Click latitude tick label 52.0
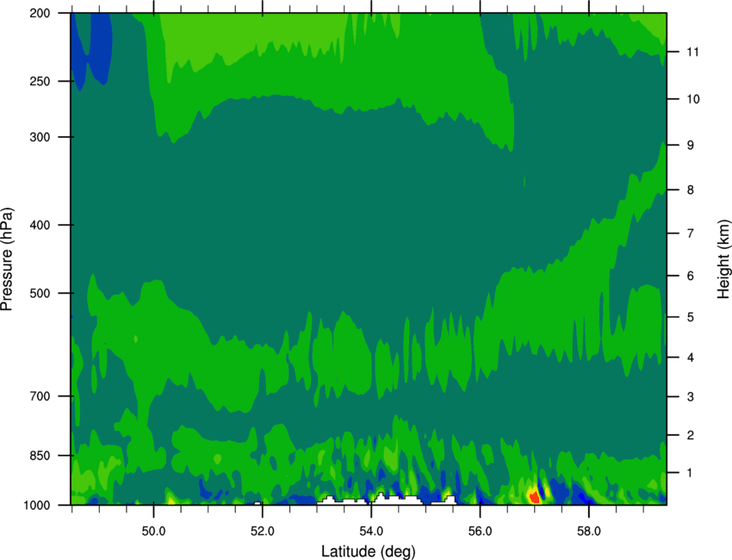The height and width of the screenshot is (560, 732). tap(263, 531)
